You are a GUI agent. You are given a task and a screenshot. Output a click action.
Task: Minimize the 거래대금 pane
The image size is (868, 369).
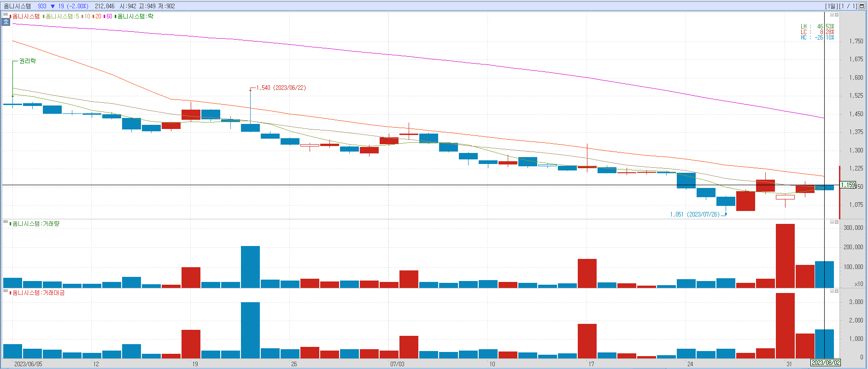(x=832, y=291)
